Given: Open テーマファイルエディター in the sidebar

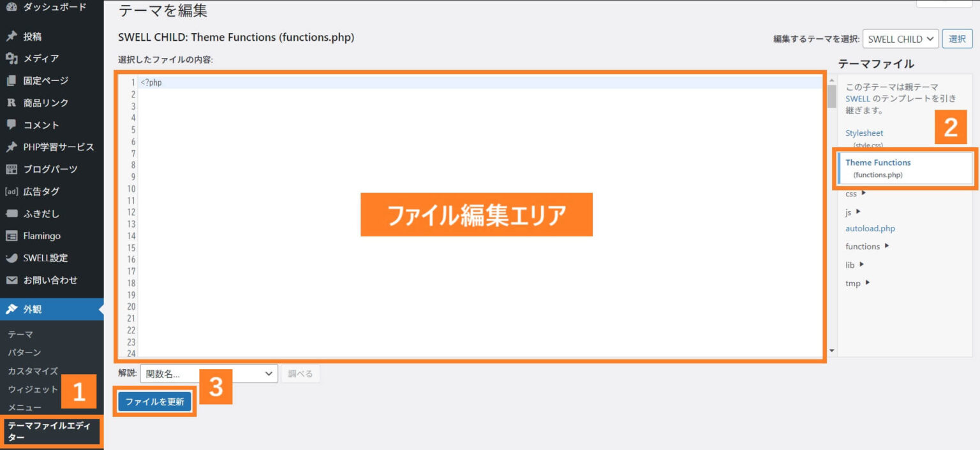Looking at the screenshot, I should coord(51,432).
